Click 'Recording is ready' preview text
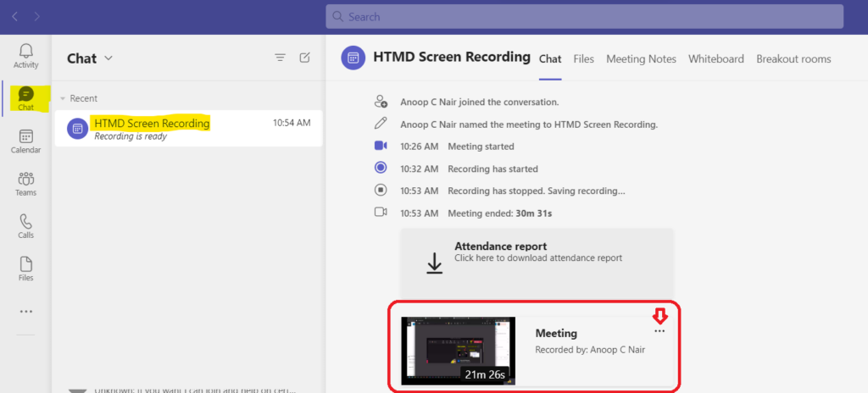868x393 pixels. [130, 136]
